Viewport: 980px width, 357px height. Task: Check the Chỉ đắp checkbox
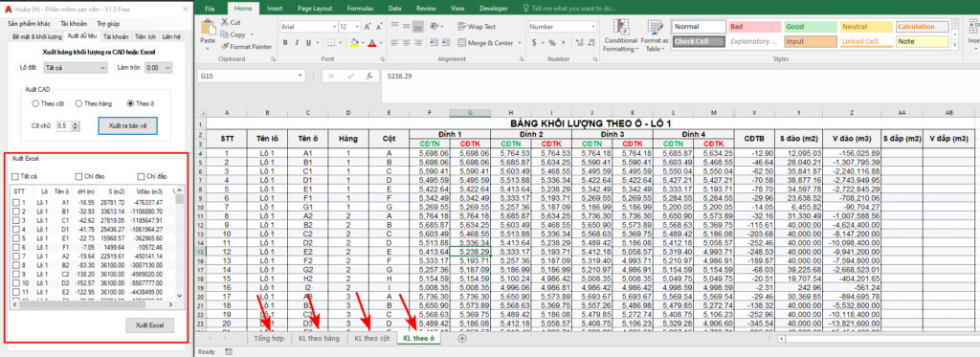click(141, 176)
